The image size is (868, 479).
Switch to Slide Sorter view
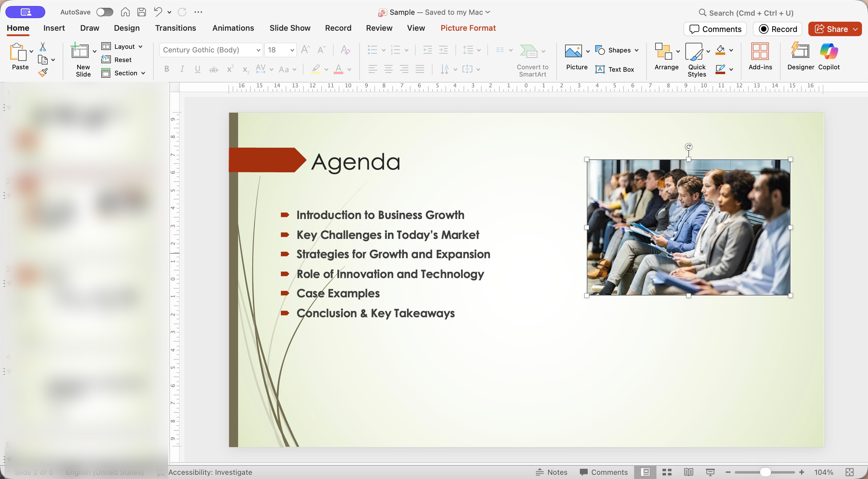point(667,472)
